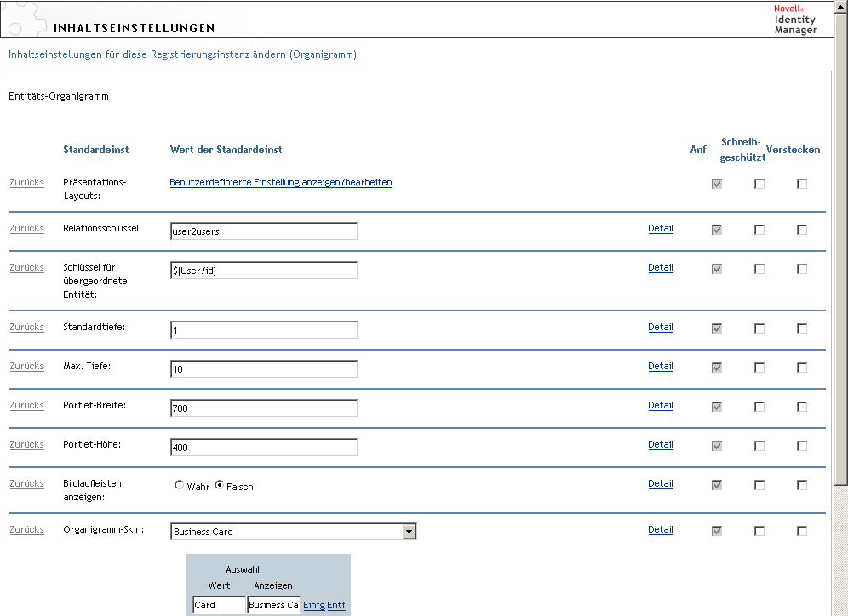Open the Organigramm-Skin dropdown arrow
Screen dimensions: 848x616
pos(410,532)
